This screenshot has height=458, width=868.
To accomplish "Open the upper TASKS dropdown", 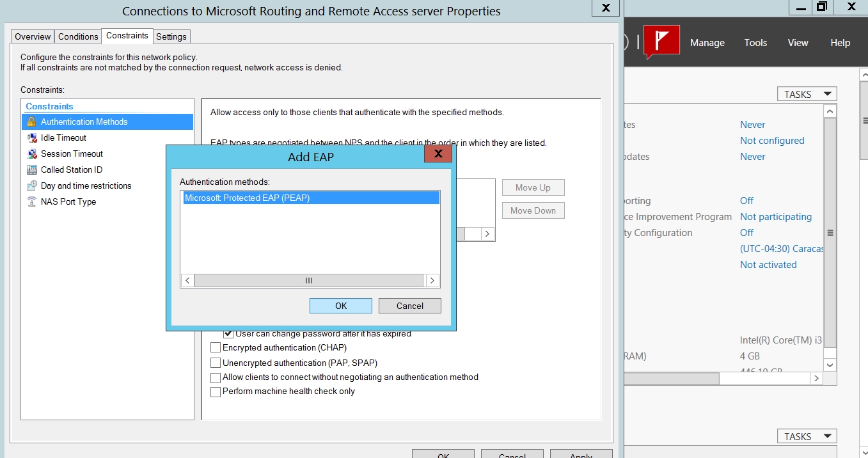I will pyautogui.click(x=807, y=94).
